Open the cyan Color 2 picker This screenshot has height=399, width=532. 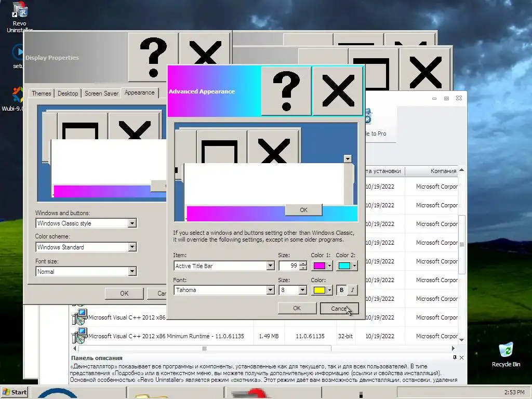click(347, 265)
